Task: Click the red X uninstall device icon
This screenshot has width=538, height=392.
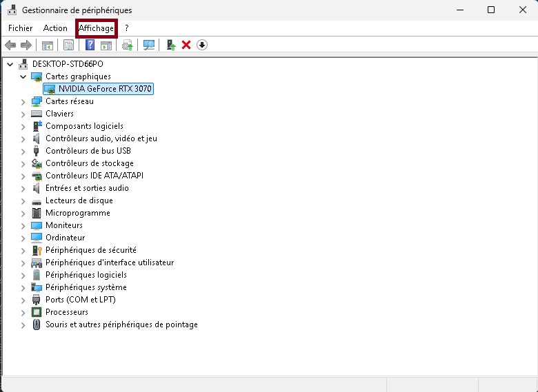Action: point(186,45)
